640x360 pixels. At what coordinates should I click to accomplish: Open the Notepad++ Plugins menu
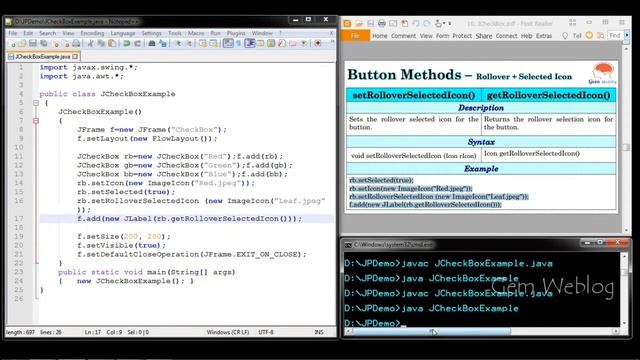coord(236,33)
